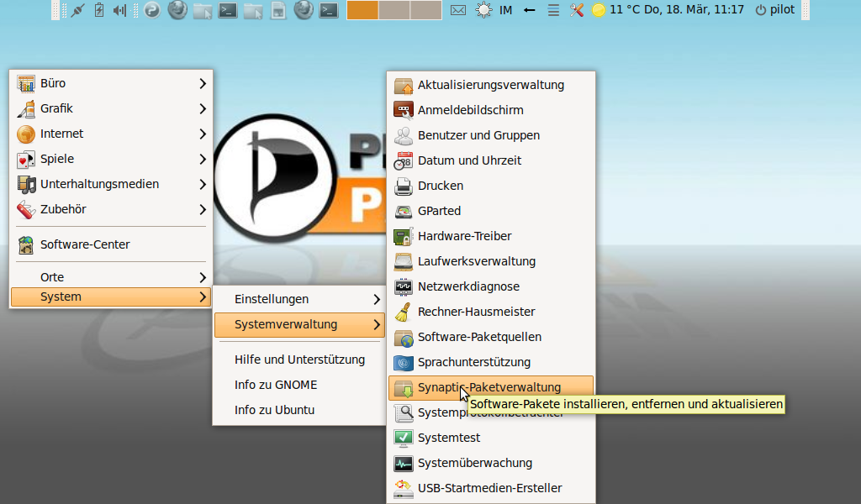Select the Systemüberwachung monitor icon
The height and width of the screenshot is (504, 861).
click(x=404, y=463)
